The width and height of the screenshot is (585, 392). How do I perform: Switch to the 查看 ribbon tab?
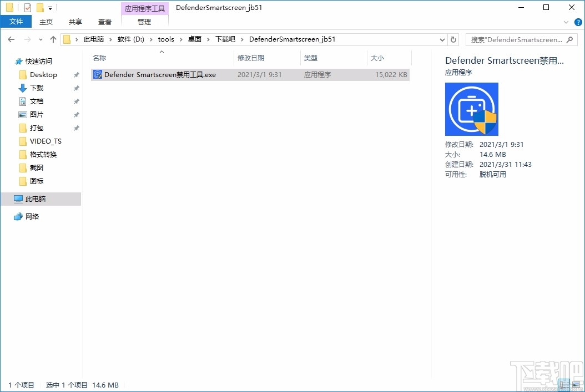coord(104,22)
